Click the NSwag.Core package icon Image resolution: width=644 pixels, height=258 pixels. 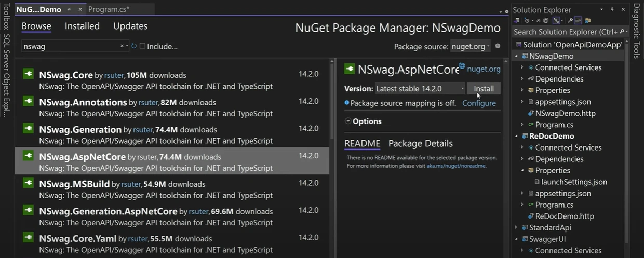click(x=28, y=74)
